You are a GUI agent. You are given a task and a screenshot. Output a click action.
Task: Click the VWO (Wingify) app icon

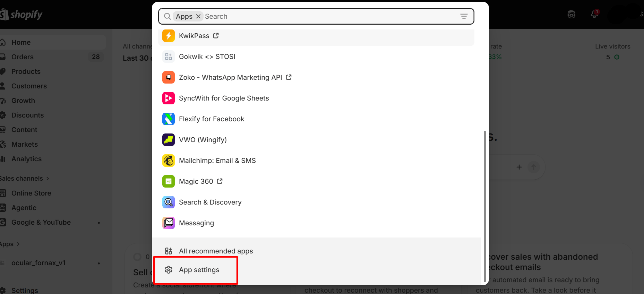pos(169,140)
